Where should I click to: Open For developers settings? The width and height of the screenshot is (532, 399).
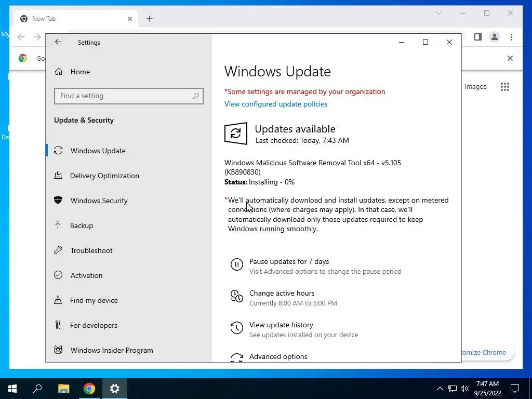(x=94, y=325)
